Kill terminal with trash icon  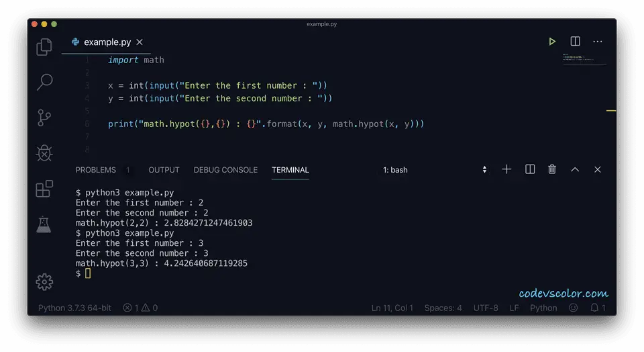pyautogui.click(x=552, y=169)
